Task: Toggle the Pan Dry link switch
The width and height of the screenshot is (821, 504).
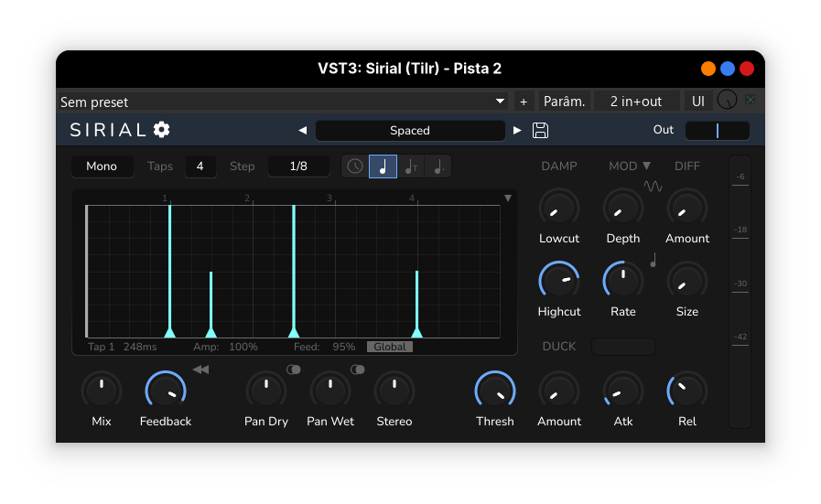Action: pyautogui.click(x=293, y=370)
